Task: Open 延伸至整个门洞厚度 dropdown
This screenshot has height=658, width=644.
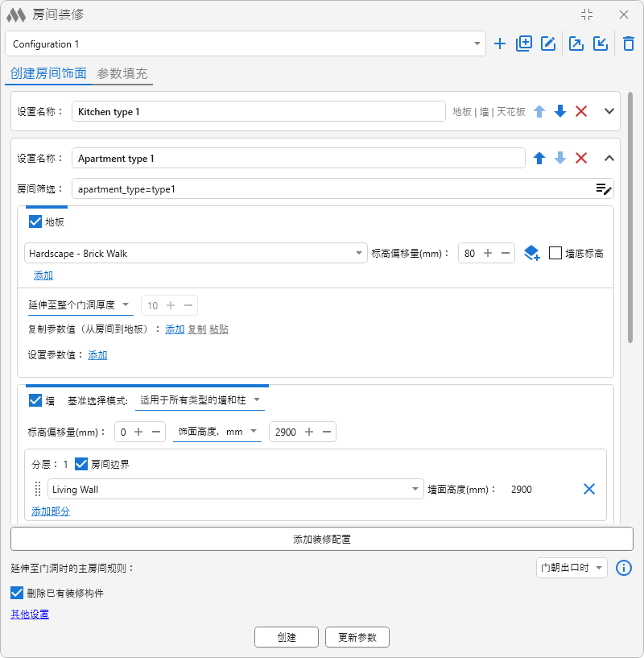Action: [80, 305]
